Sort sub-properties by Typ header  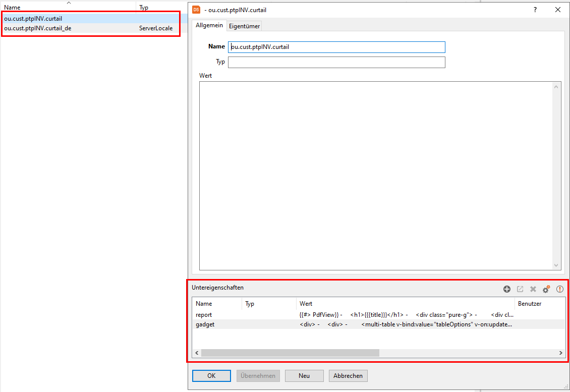pos(269,304)
